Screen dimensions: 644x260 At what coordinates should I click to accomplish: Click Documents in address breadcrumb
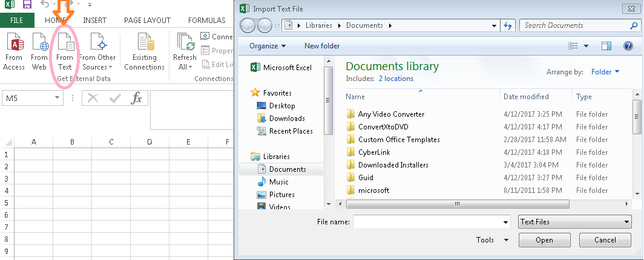click(364, 25)
